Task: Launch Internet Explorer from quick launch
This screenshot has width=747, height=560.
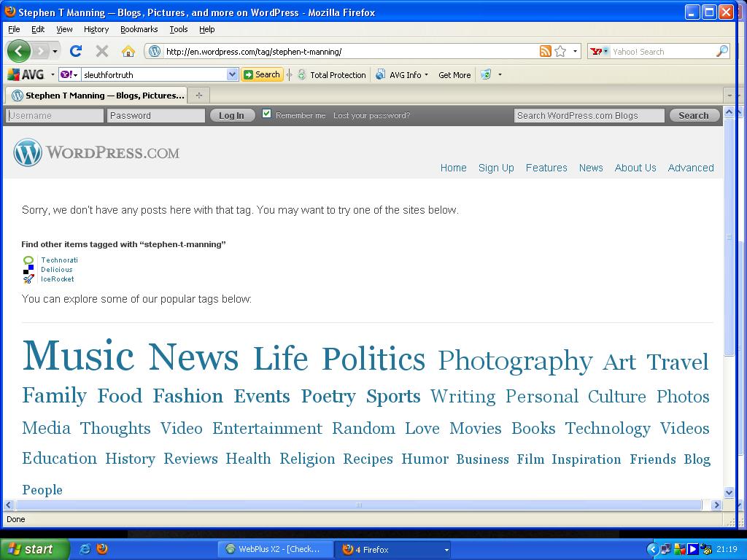Action: point(85,549)
